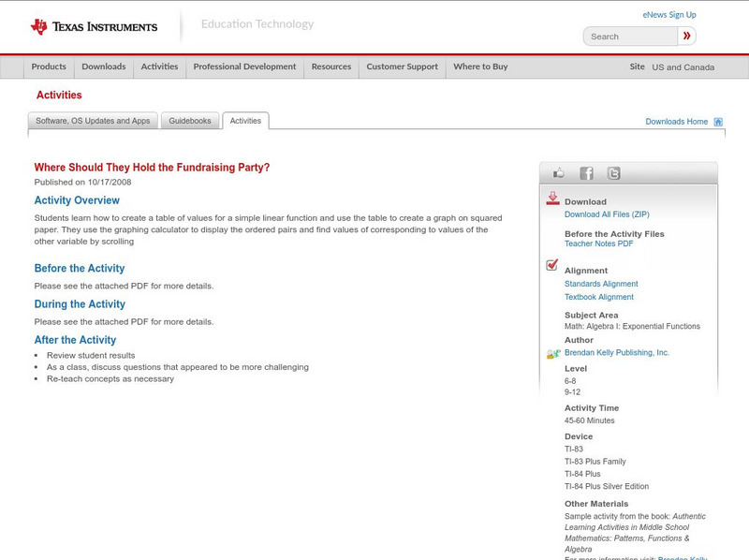Click Math: Algebra I: Exponential Functions text

click(632, 326)
